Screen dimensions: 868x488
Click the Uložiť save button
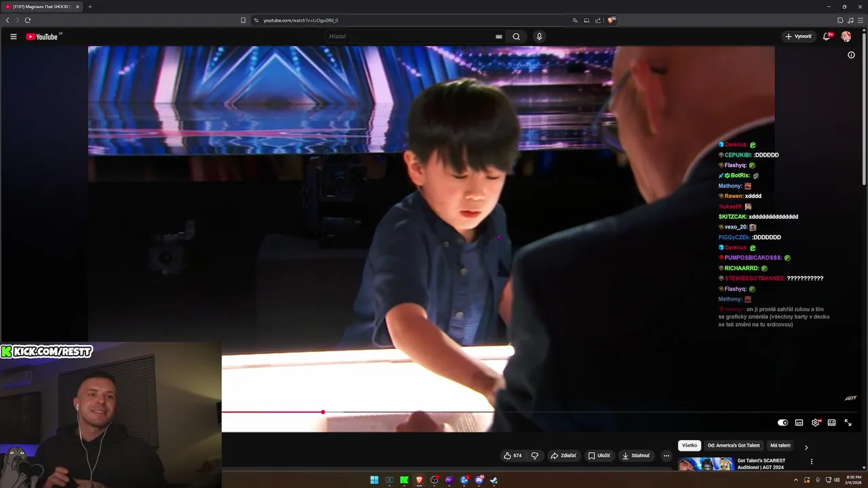coord(599,455)
